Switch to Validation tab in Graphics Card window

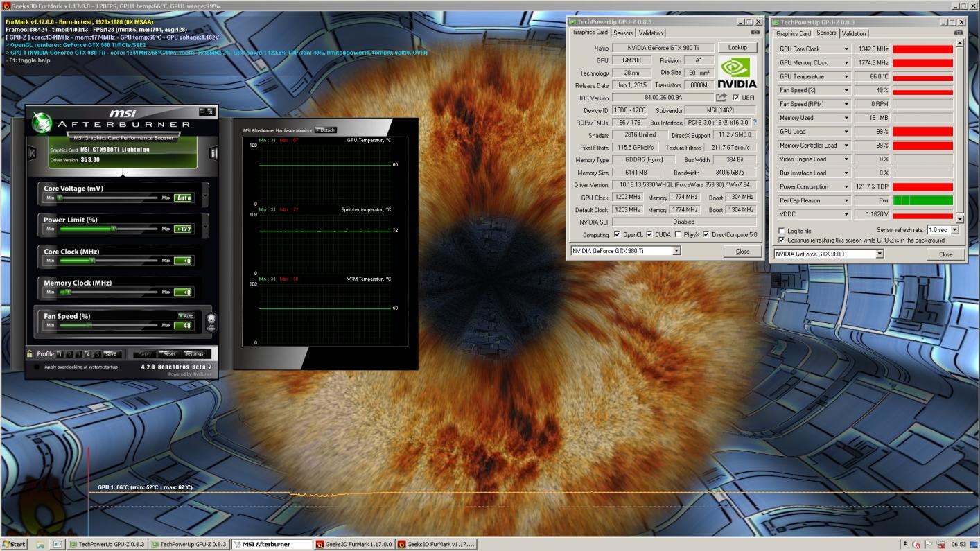click(x=650, y=33)
